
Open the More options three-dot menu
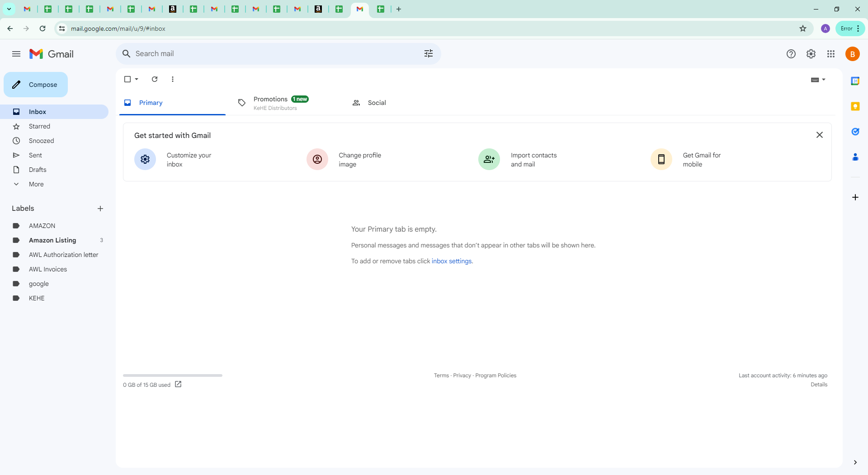pyautogui.click(x=173, y=79)
